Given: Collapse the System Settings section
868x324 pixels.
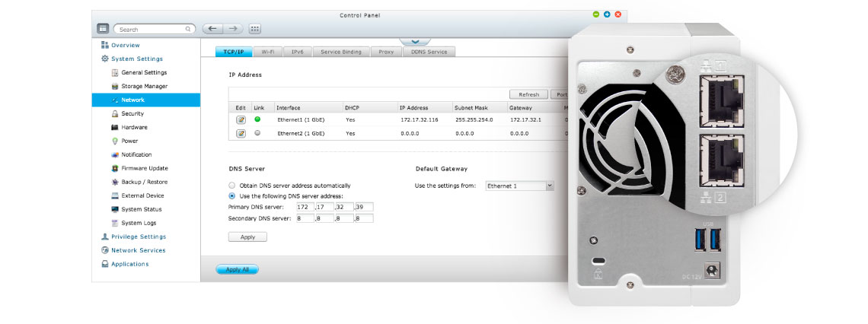Looking at the screenshot, I should click(136, 59).
